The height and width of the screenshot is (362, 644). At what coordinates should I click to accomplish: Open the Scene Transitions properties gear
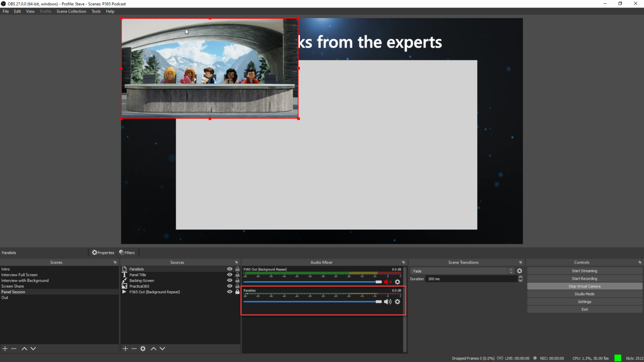click(x=519, y=271)
